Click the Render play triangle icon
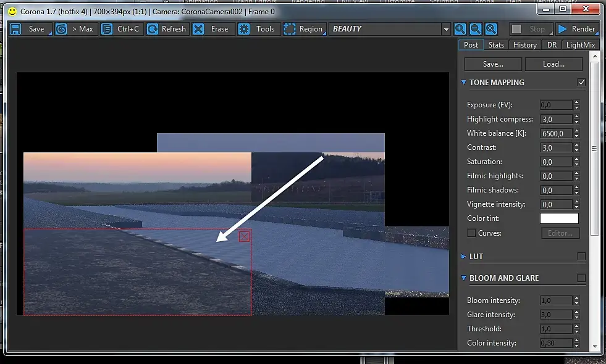The width and height of the screenshot is (606, 364). (x=563, y=29)
